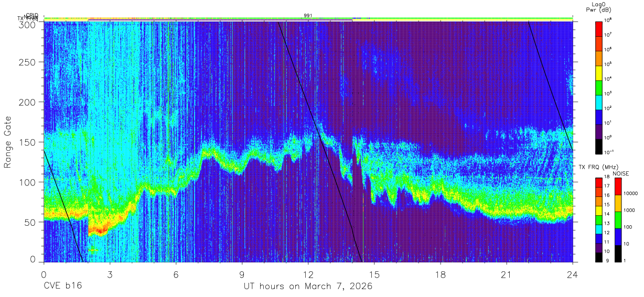
Task: Click x-axis tick label '3'
Action: pos(110,274)
